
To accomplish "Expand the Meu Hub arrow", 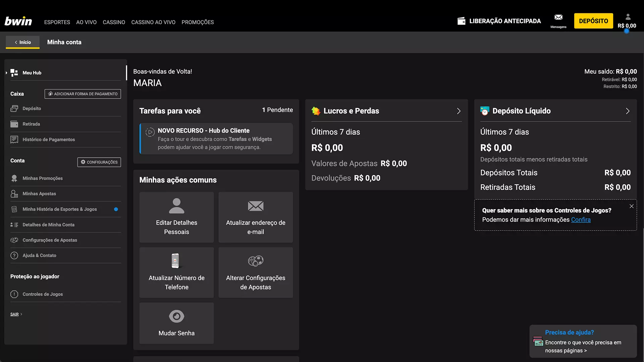I will coord(6,73).
